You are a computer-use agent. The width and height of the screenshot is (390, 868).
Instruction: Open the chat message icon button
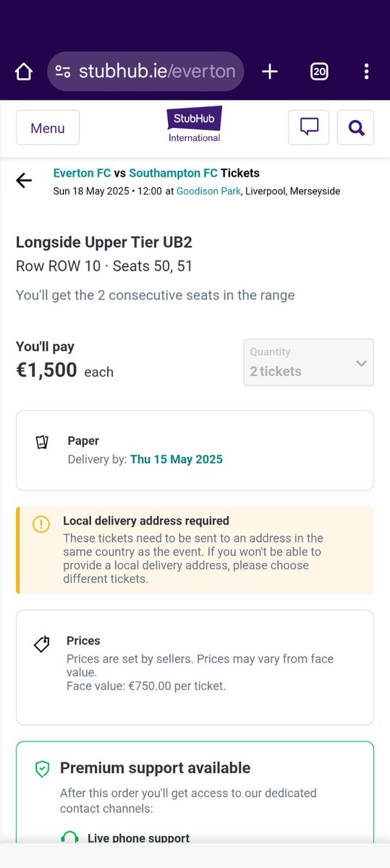[x=309, y=127]
